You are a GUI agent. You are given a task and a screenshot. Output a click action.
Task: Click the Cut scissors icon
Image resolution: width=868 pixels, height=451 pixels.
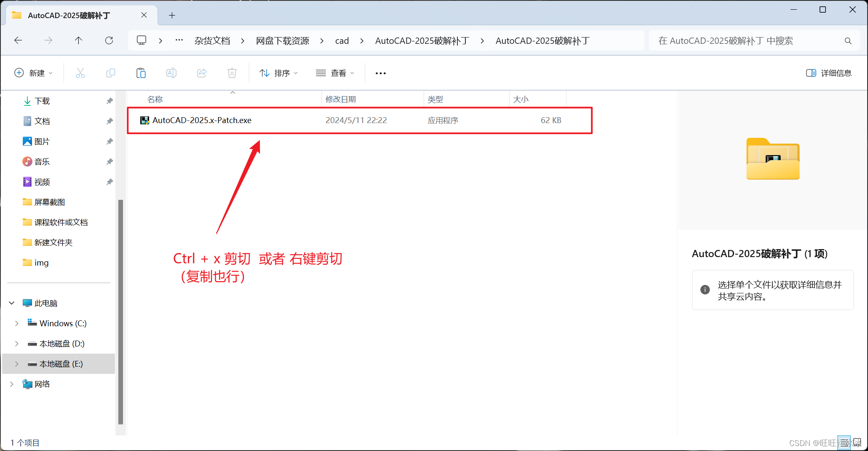80,73
